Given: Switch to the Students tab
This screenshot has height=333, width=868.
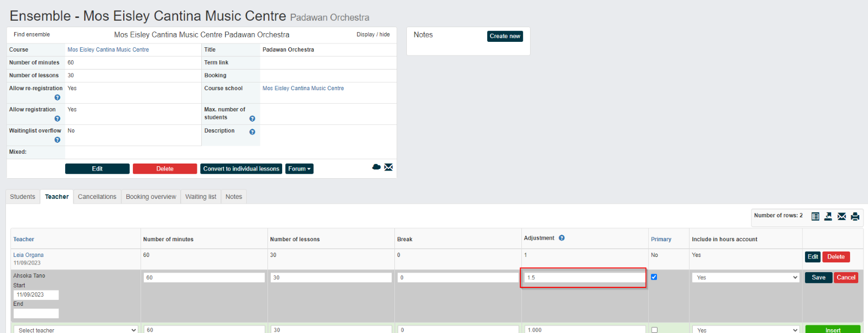Looking at the screenshot, I should click(22, 197).
